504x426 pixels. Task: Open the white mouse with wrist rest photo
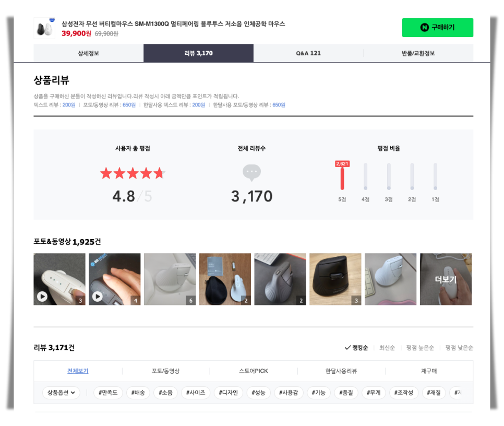(x=391, y=279)
